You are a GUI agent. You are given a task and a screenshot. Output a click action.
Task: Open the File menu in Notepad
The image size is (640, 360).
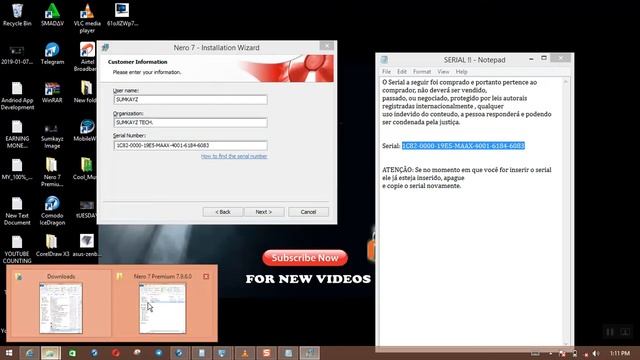[386, 72]
